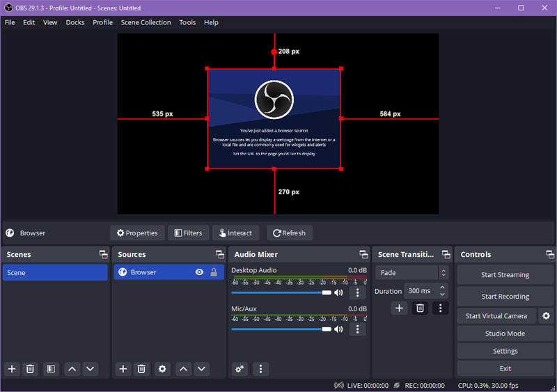Image resolution: width=557 pixels, height=392 pixels.
Task: Move source up in Sources dock
Action: [183, 369]
